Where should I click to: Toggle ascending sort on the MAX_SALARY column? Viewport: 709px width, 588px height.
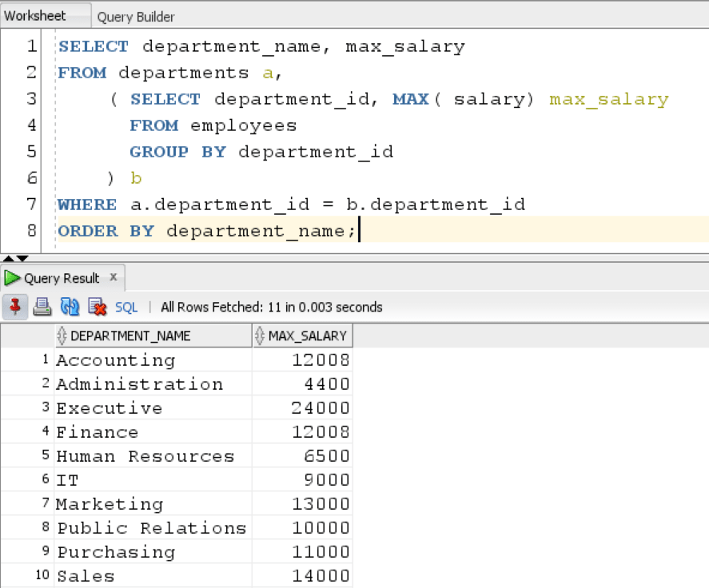[261, 336]
